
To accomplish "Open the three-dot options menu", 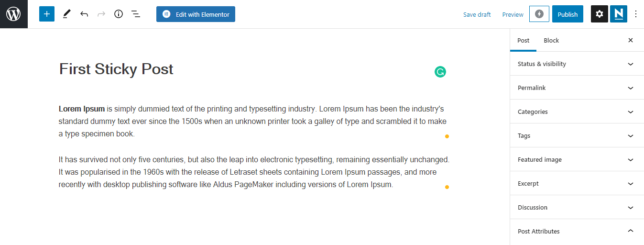I will (x=636, y=14).
